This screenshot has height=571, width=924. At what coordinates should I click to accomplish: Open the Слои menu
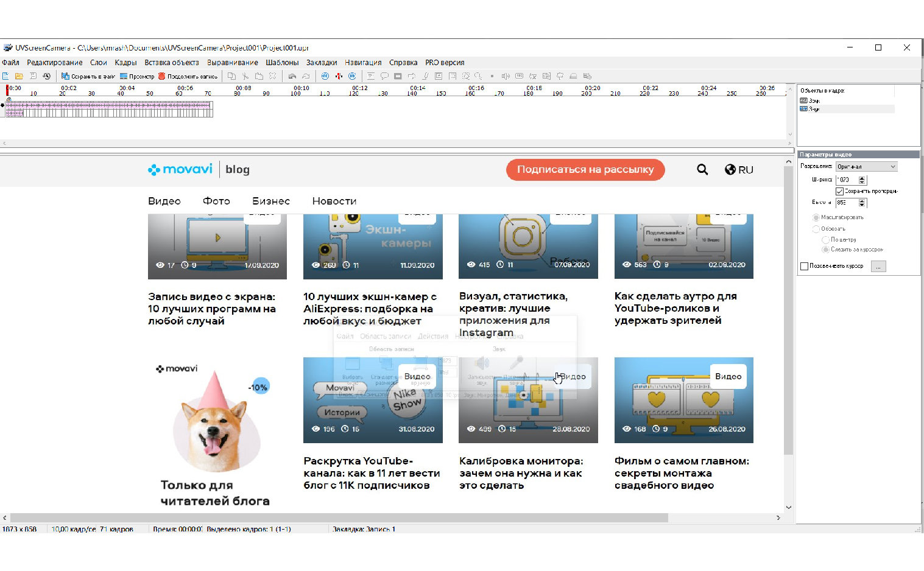tap(98, 63)
